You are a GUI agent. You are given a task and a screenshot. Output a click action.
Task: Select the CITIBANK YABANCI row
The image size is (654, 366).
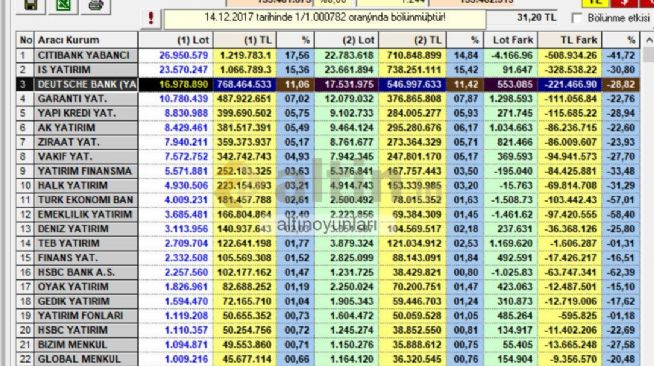[327, 55]
